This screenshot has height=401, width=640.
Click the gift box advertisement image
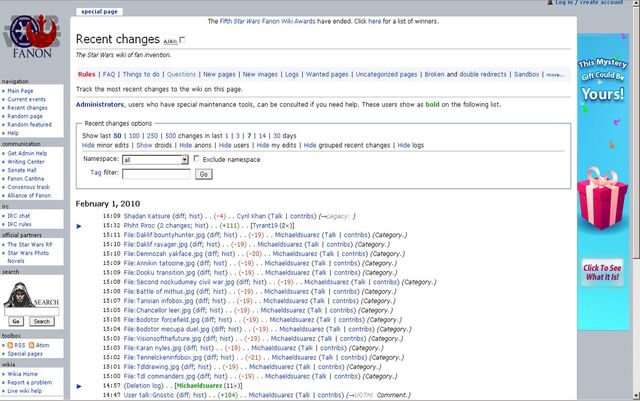(x=603, y=198)
